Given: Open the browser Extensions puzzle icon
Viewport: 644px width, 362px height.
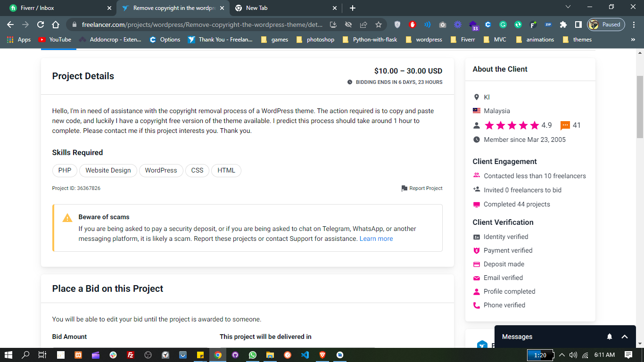Looking at the screenshot, I should click(x=563, y=25).
